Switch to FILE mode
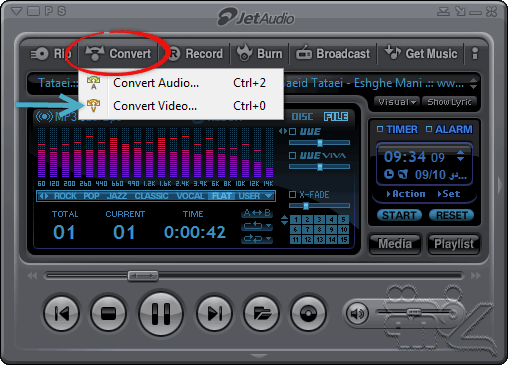This screenshot has height=365, width=508. [336, 117]
